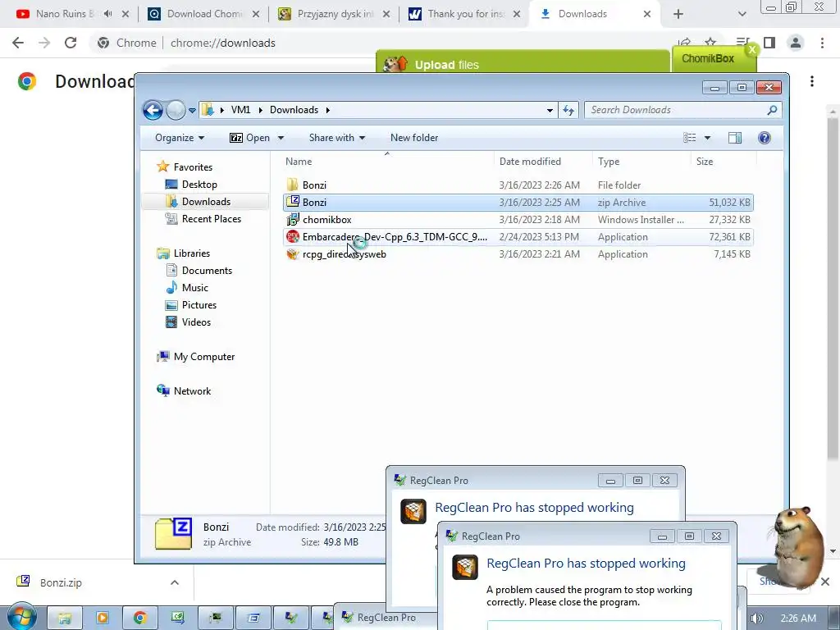
Task: Click Favorites in navigation pane
Action: click(x=193, y=167)
